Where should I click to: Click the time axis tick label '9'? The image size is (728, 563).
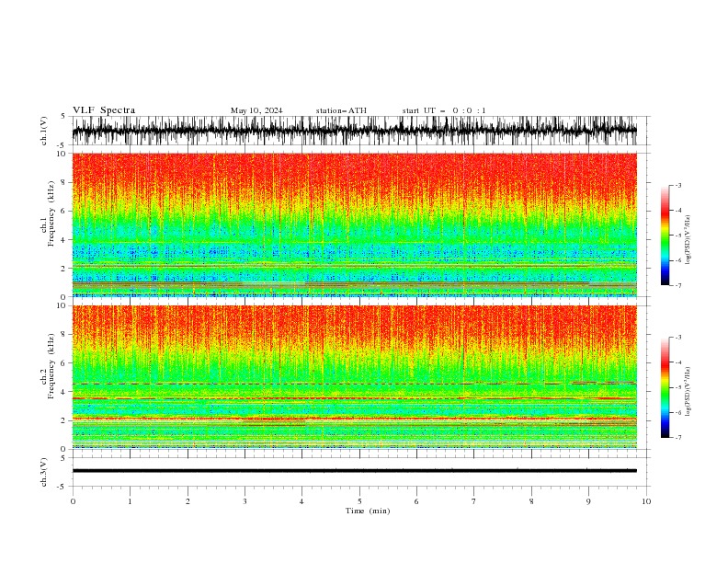point(588,501)
